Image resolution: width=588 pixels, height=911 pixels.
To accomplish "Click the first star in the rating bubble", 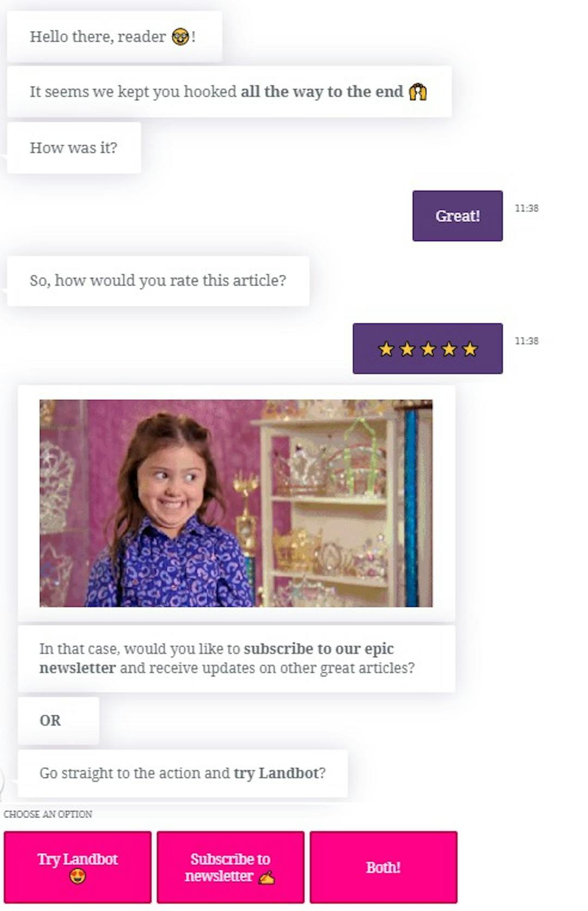I will tap(386, 349).
